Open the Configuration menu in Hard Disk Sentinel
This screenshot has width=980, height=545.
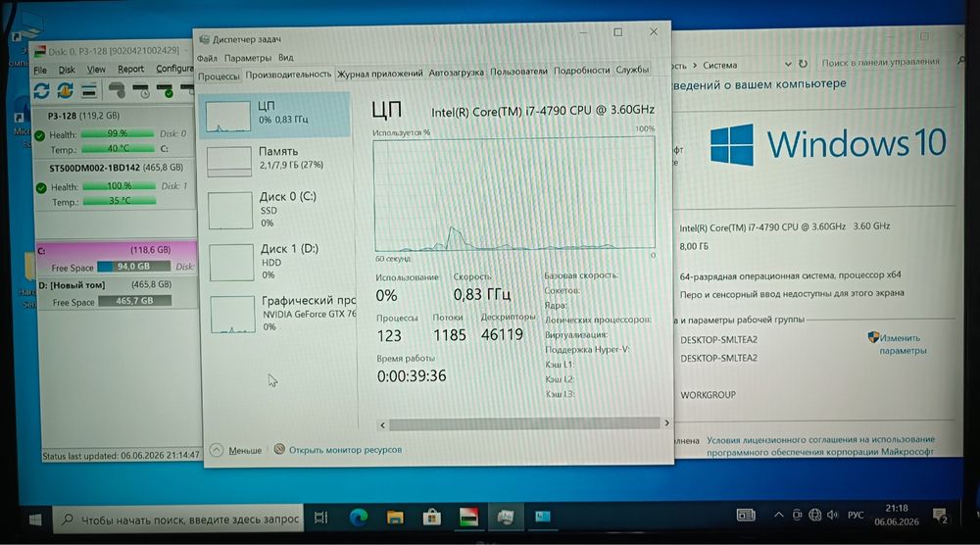[174, 69]
